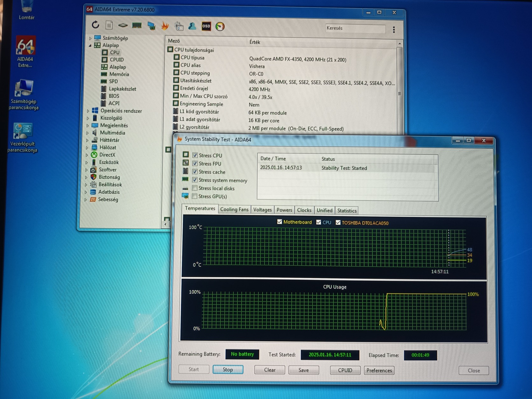Select the Alaplap child item under CPUID

[117, 67]
